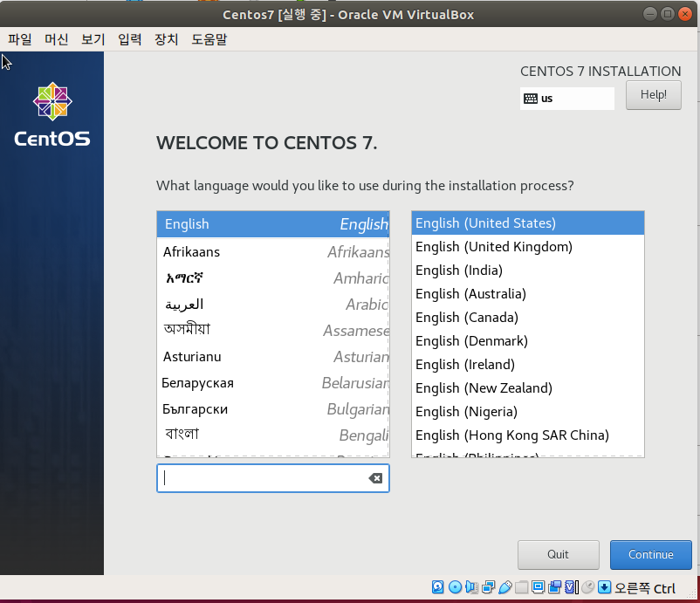This screenshot has width=700, height=603.
Task: Click the network adapter status icon
Action: click(x=489, y=587)
